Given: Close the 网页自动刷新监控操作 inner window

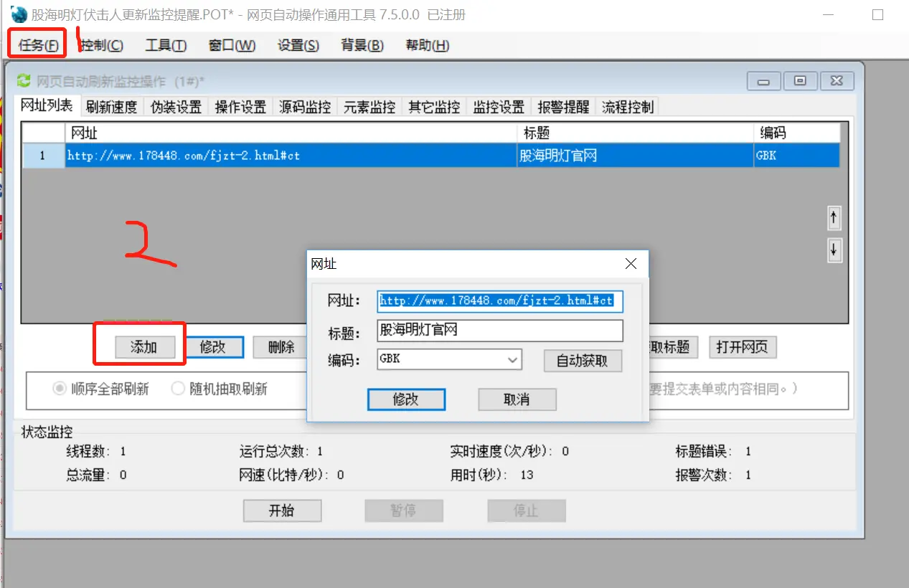Looking at the screenshot, I should (x=837, y=81).
